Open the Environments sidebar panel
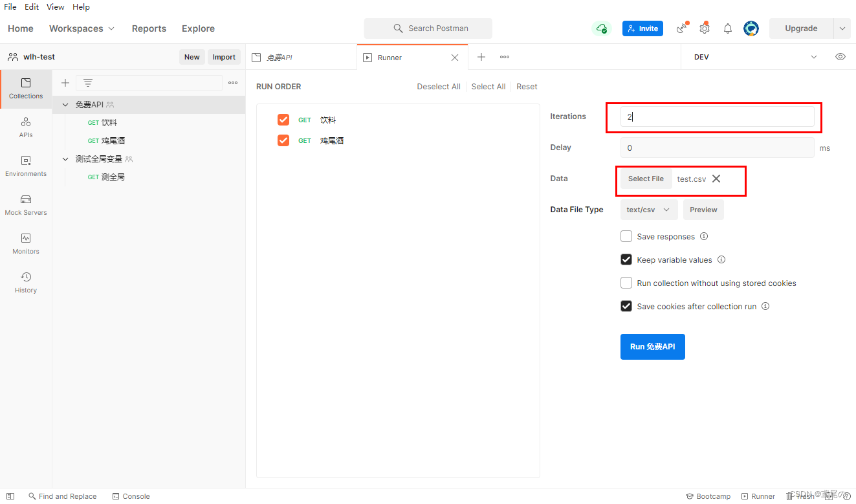This screenshot has width=856, height=504. point(26,166)
